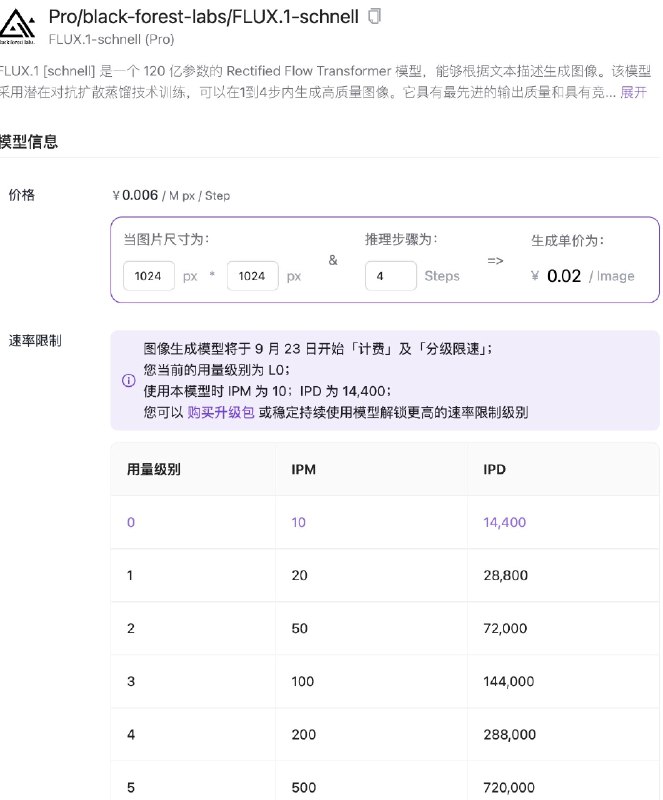Screen dimensions: 663x800
Task: Open the 购买升级包 link
Action: [x=220, y=412]
